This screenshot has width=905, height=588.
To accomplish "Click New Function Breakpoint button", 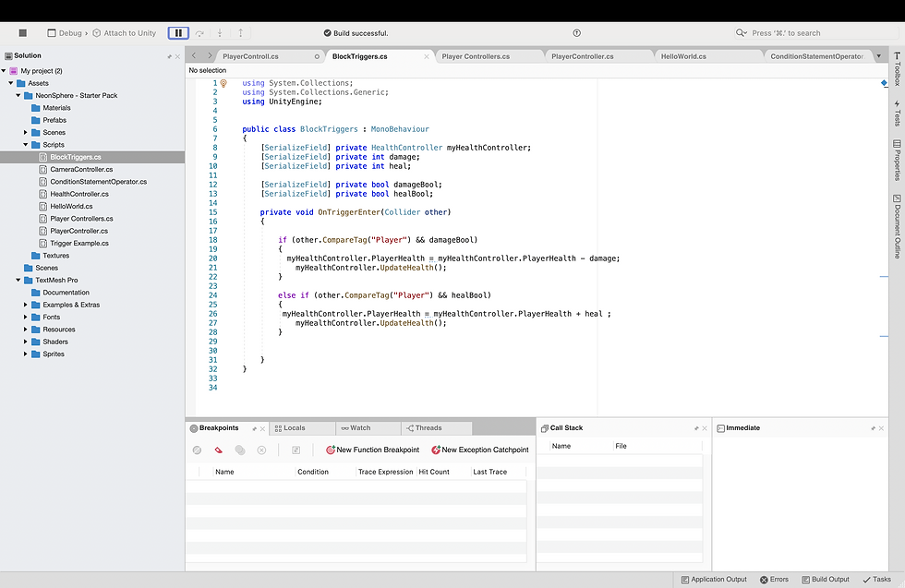I will [x=372, y=450].
